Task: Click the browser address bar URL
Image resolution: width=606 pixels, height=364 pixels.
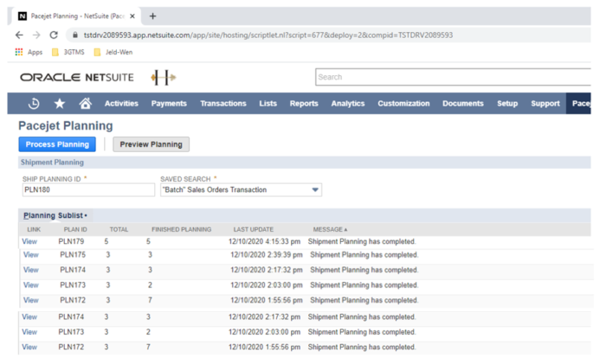Action: 268,35
